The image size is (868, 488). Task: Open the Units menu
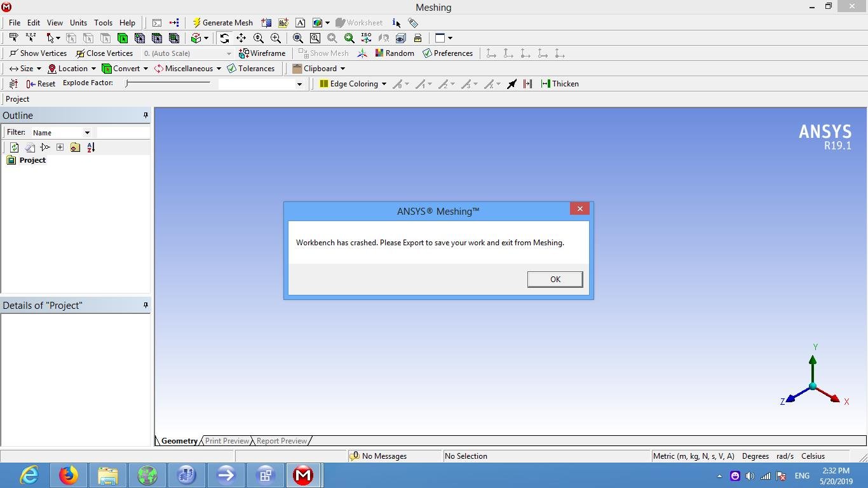78,23
